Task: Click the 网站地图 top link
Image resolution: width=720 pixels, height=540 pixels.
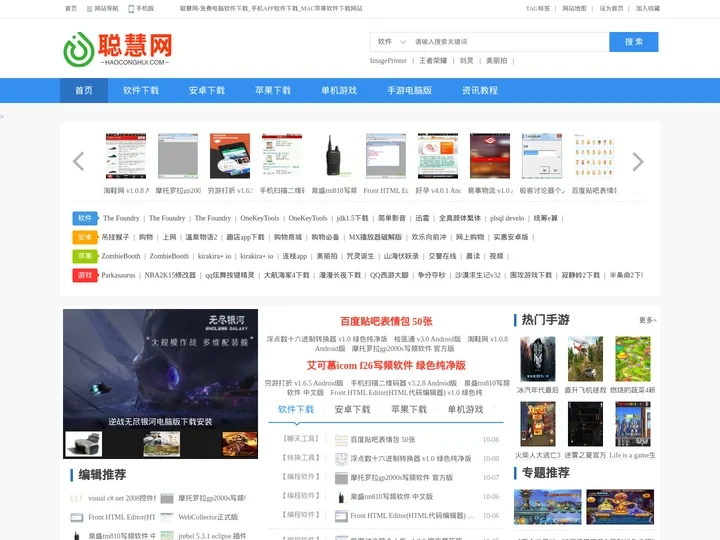Action: click(574, 8)
